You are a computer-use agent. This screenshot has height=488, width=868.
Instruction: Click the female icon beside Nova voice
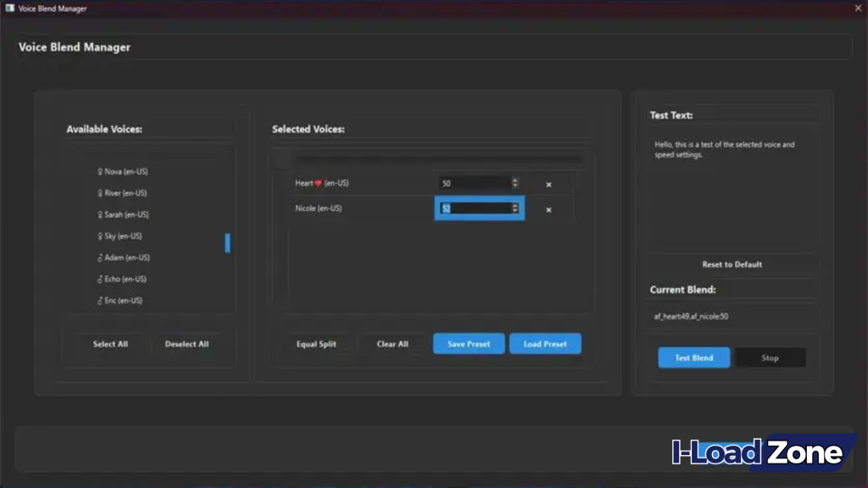[x=100, y=171]
